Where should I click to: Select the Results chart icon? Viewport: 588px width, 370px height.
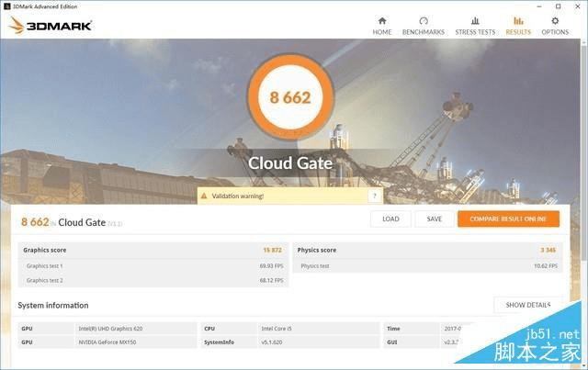coord(518,20)
